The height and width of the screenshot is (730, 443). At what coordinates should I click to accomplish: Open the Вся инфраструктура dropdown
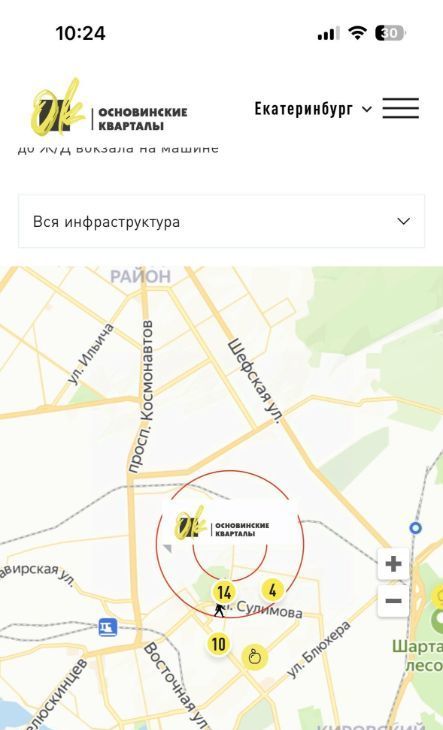pos(222,222)
